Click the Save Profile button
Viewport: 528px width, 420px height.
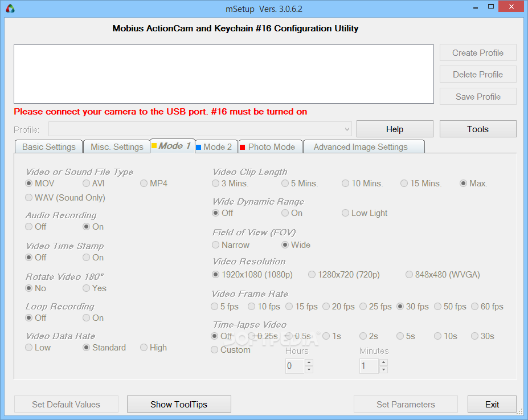(478, 97)
